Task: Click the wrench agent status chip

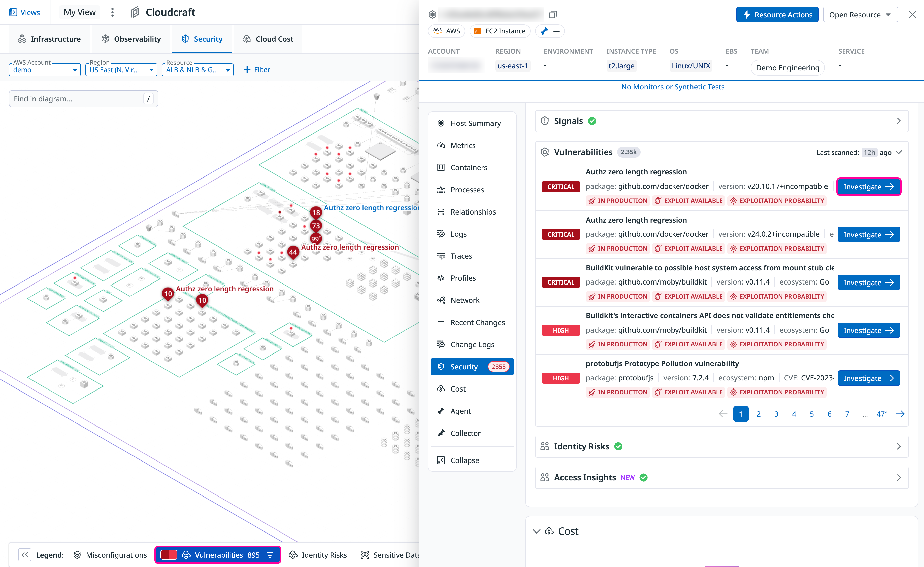Action: (x=550, y=31)
